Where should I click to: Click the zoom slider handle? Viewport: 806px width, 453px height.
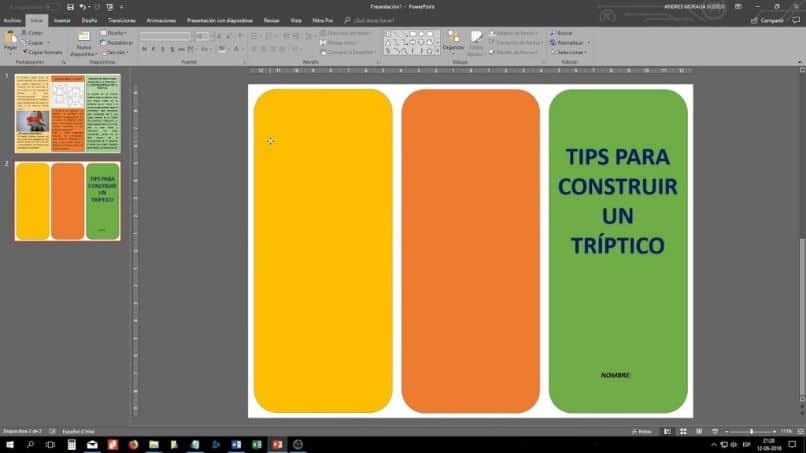click(x=751, y=431)
